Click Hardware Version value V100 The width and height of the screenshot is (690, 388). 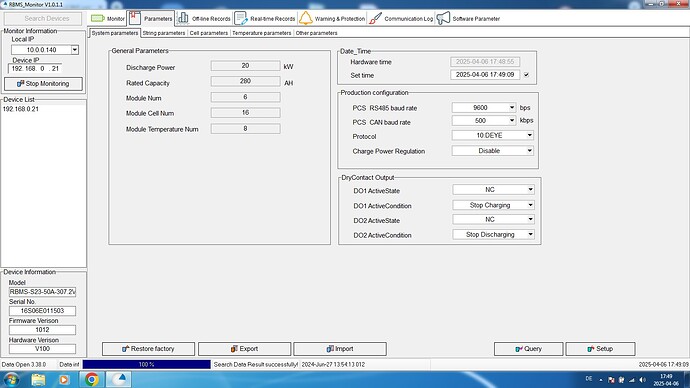(42, 349)
